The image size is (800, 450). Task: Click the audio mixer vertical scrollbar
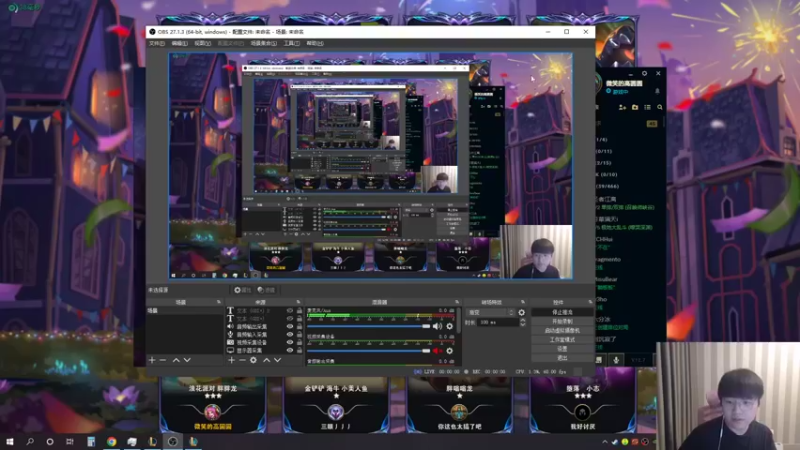(x=459, y=320)
